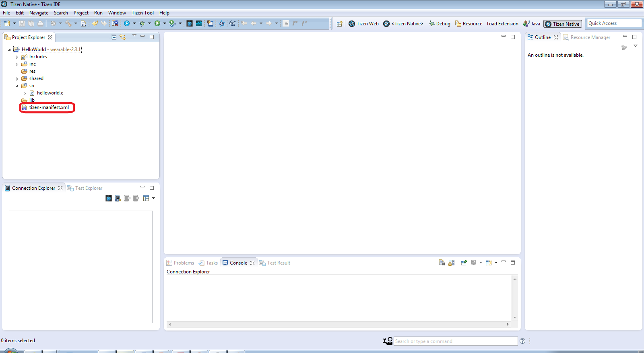
Task: Switch to Debug perspective
Action: click(x=440, y=24)
